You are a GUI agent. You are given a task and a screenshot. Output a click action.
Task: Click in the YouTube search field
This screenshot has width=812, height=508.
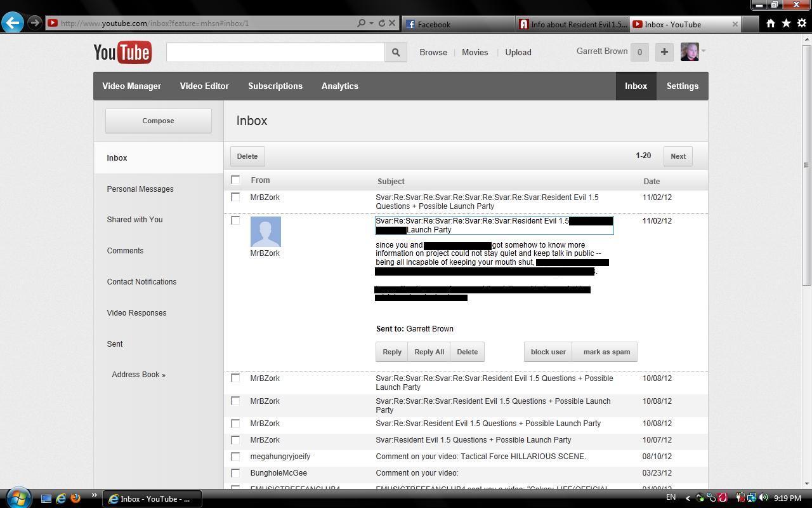(x=275, y=52)
